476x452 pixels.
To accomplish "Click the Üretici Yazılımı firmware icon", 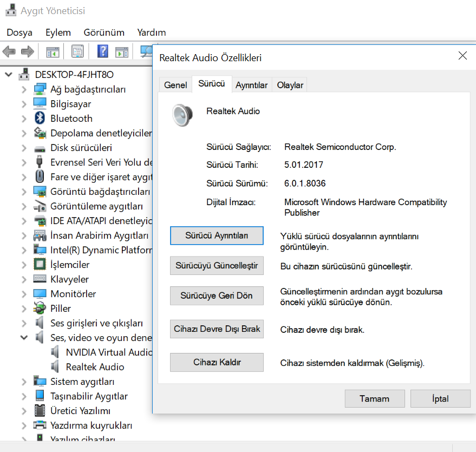I will click(x=40, y=410).
